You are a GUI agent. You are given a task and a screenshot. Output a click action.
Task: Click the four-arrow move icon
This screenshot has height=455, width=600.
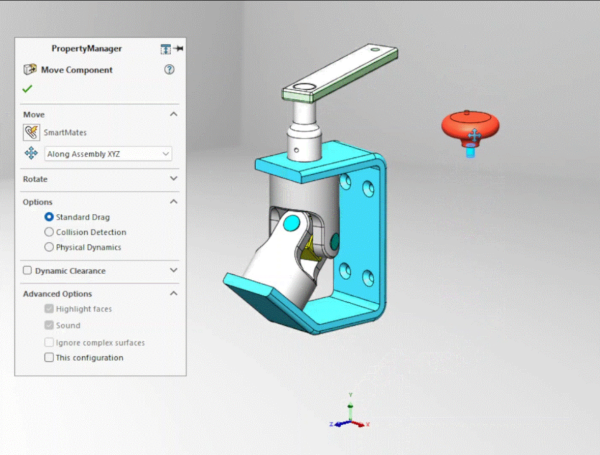coord(30,154)
